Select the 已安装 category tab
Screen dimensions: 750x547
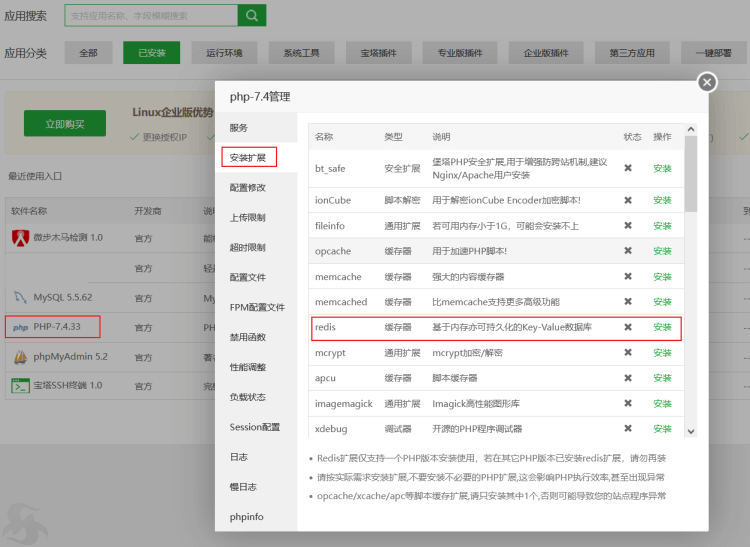[152, 53]
